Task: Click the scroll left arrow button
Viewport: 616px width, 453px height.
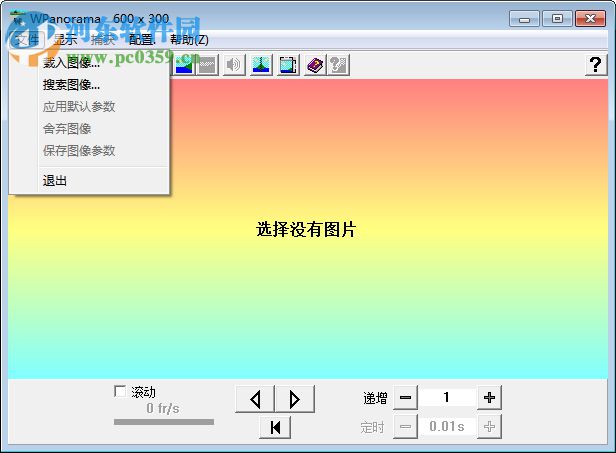Action: (255, 399)
